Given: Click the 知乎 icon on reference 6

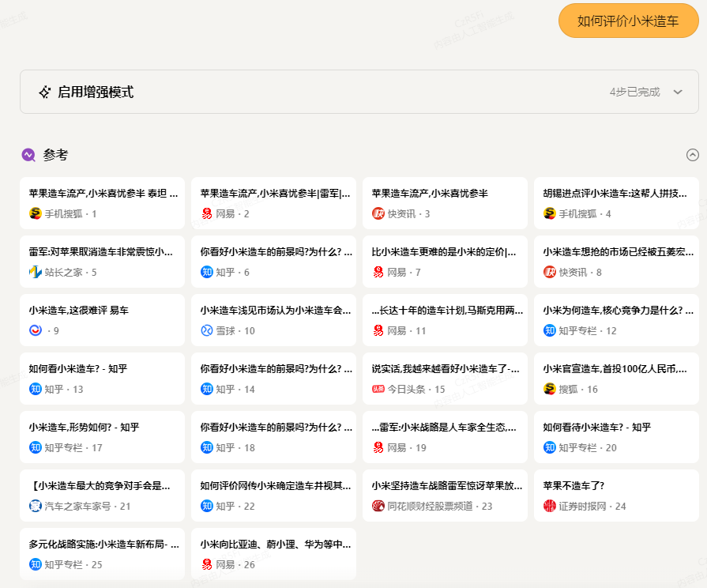Looking at the screenshot, I should coord(206,272).
